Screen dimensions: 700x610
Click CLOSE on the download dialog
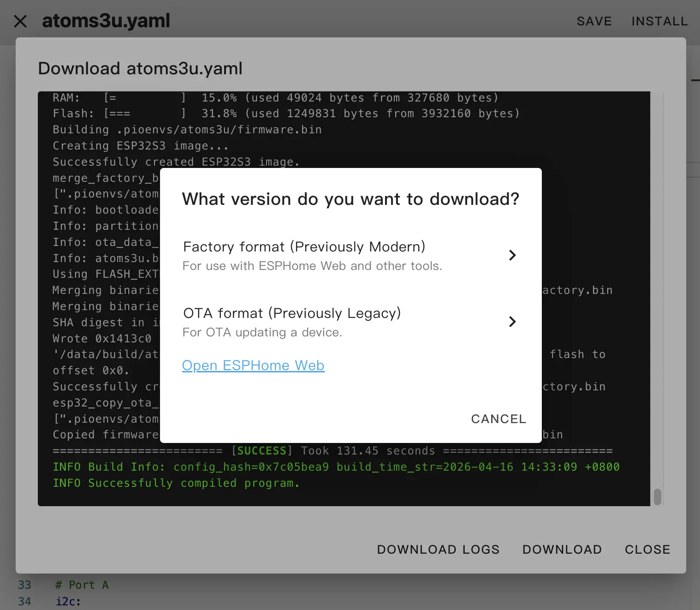(647, 550)
